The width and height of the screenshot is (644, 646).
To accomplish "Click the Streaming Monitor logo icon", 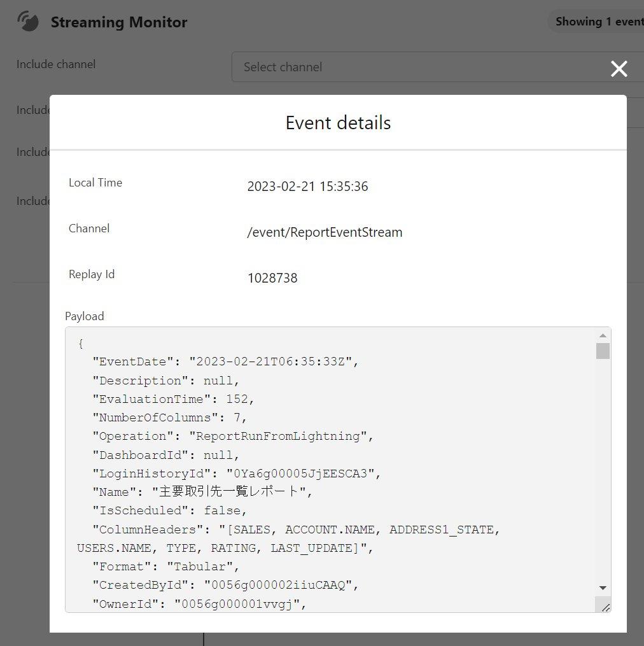I will [28, 22].
